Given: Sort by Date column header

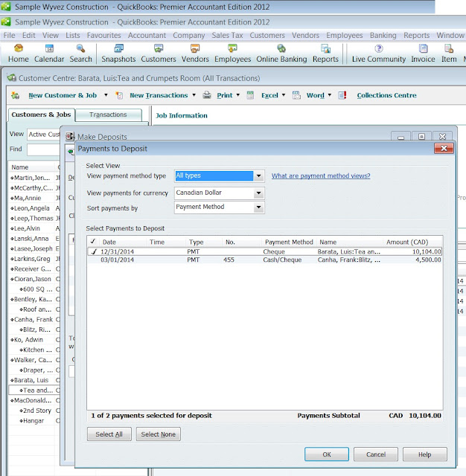Looking at the screenshot, I should [109, 242].
